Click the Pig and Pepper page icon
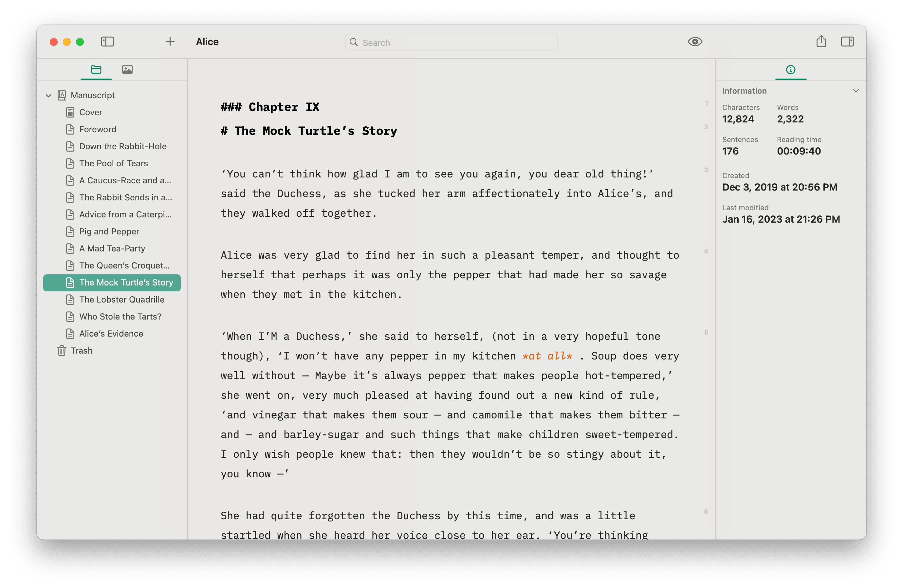This screenshot has height=588, width=903. [70, 232]
